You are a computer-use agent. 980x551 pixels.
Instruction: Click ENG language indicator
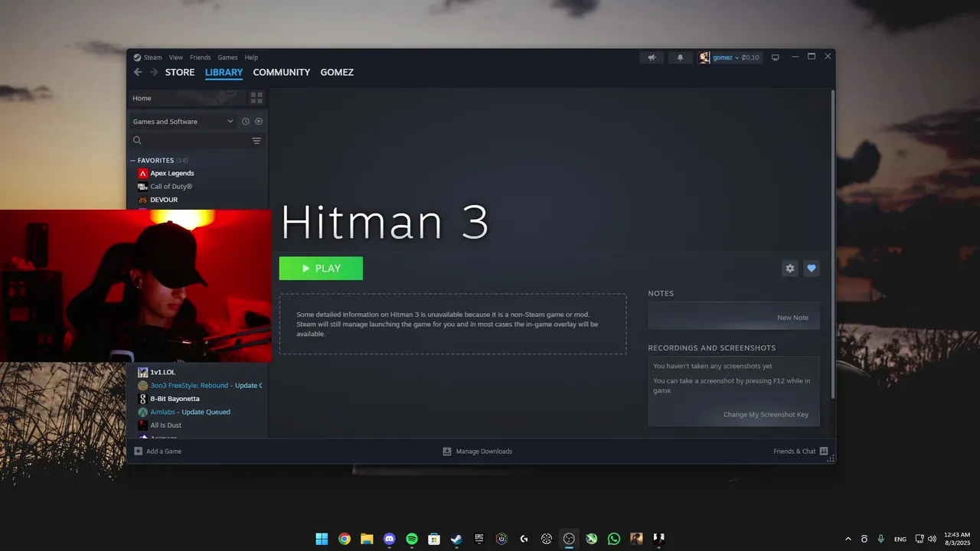[900, 539]
